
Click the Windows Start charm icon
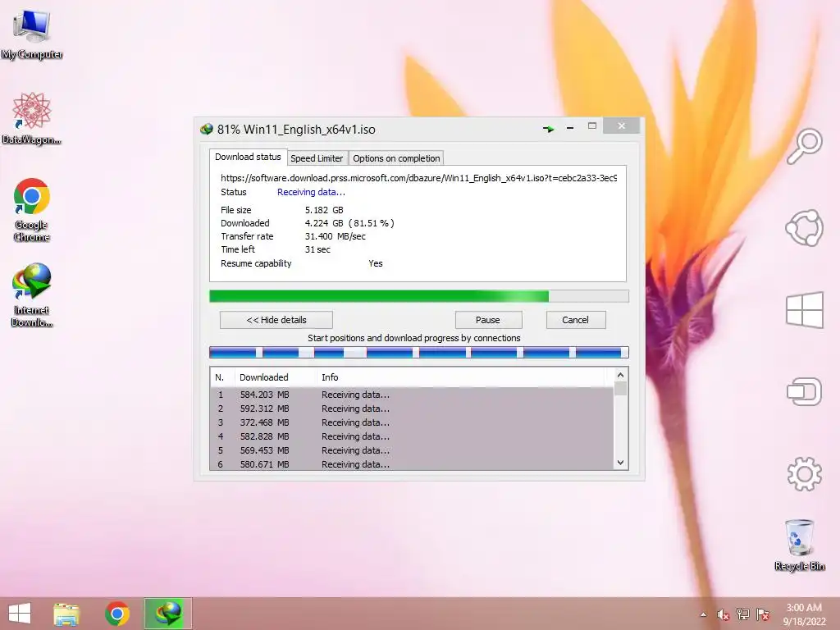point(805,309)
